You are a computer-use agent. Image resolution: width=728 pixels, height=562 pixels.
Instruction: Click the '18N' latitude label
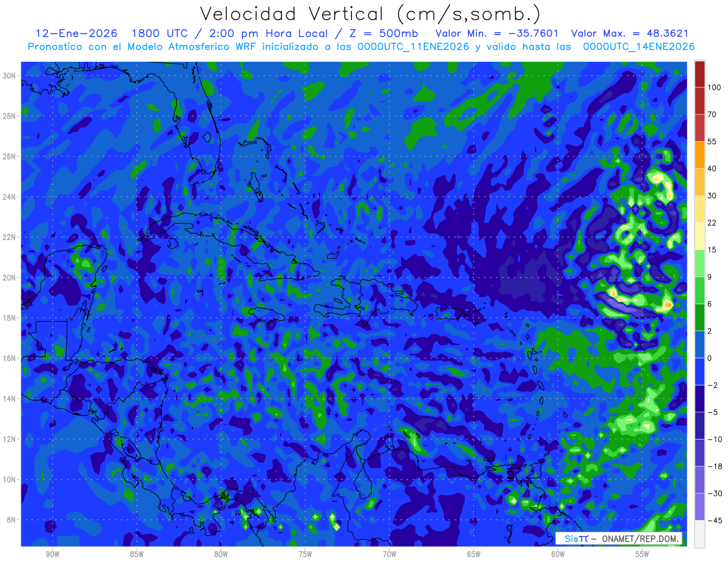(10, 318)
